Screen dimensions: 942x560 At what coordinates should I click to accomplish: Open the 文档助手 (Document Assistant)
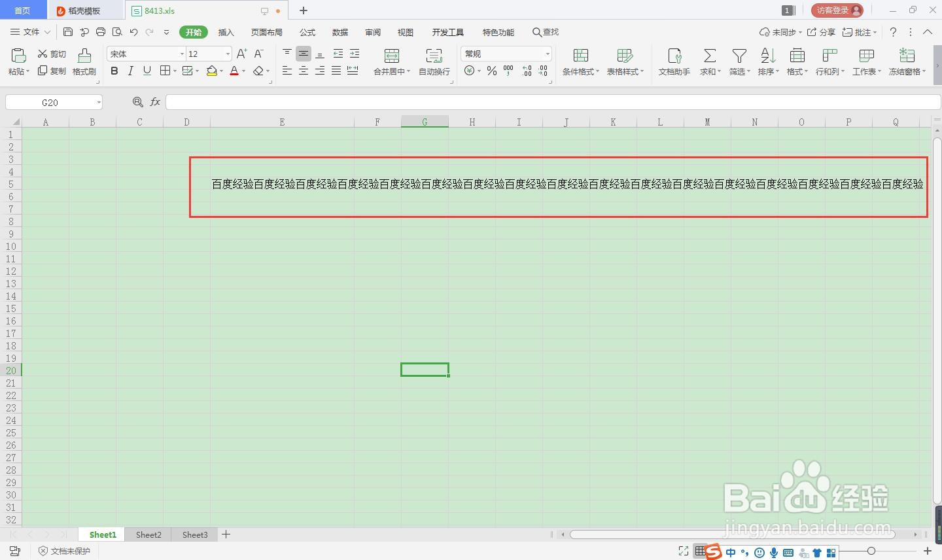coord(673,62)
